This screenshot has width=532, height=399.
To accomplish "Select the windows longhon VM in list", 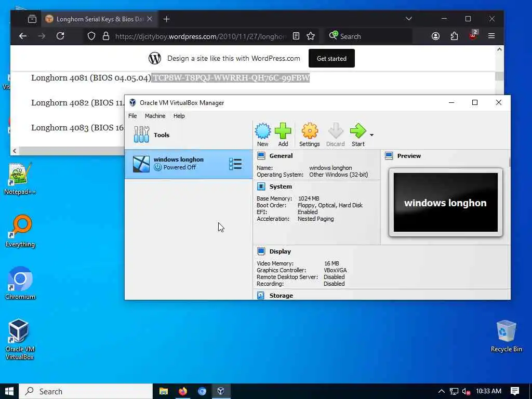I will point(188,164).
